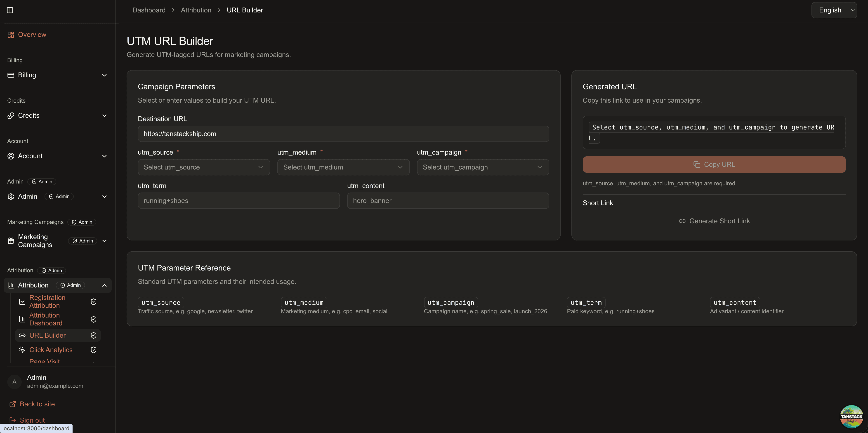
Task: Go to Attribution breadcrumb
Action: pyautogui.click(x=196, y=10)
